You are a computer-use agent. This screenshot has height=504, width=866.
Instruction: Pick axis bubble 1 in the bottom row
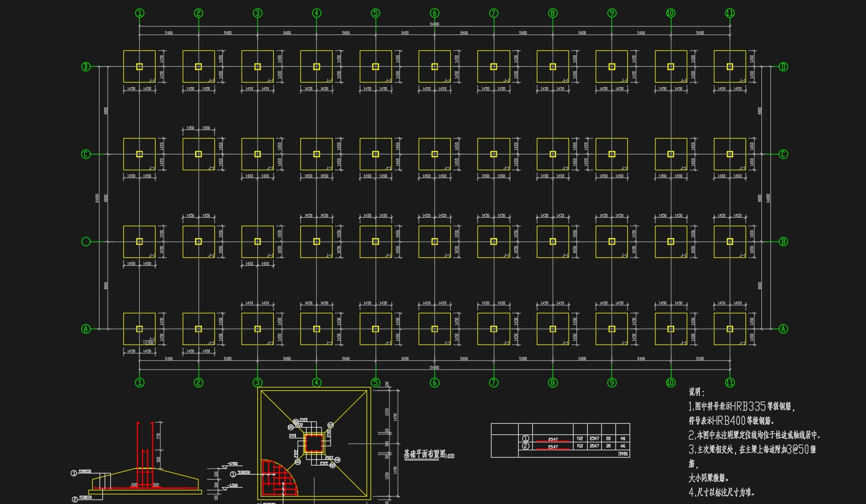140,382
